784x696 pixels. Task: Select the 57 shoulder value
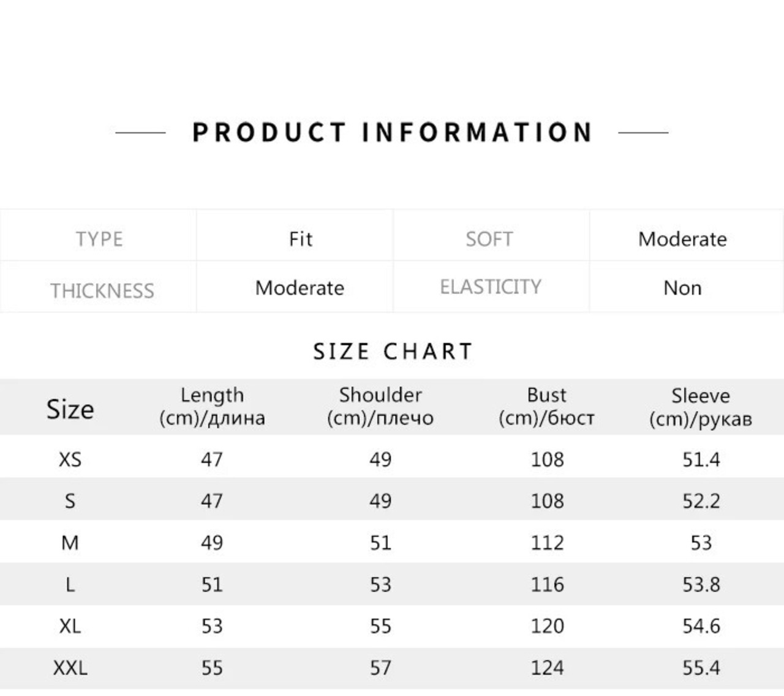[380, 668]
